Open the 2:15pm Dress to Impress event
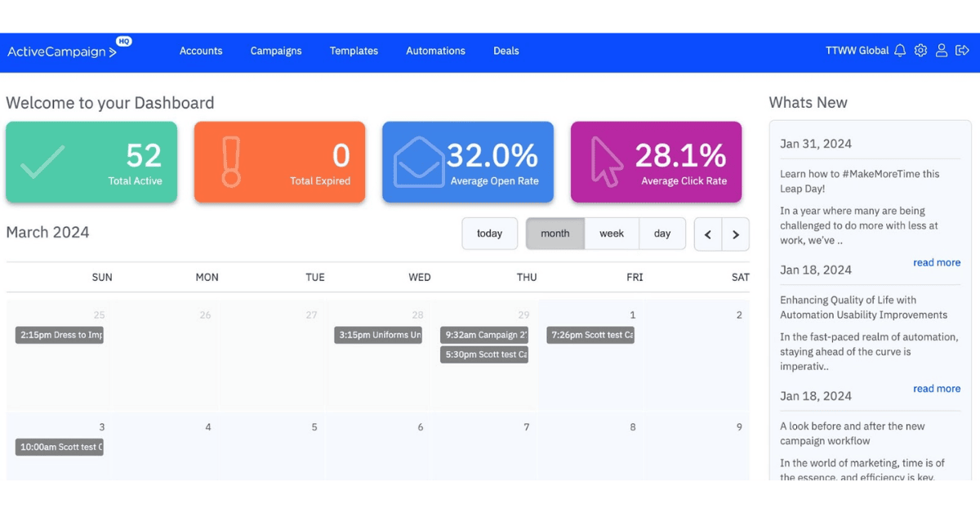Screen dimensions: 980x513 click(x=59, y=335)
